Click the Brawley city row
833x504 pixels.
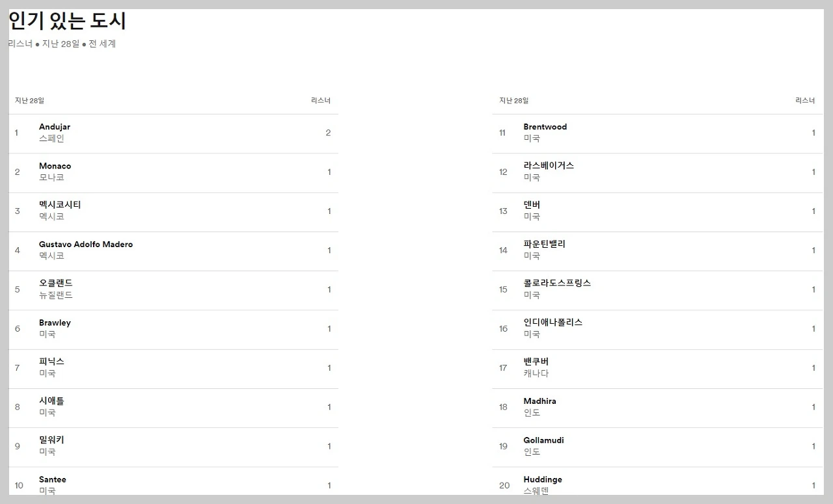click(55, 323)
